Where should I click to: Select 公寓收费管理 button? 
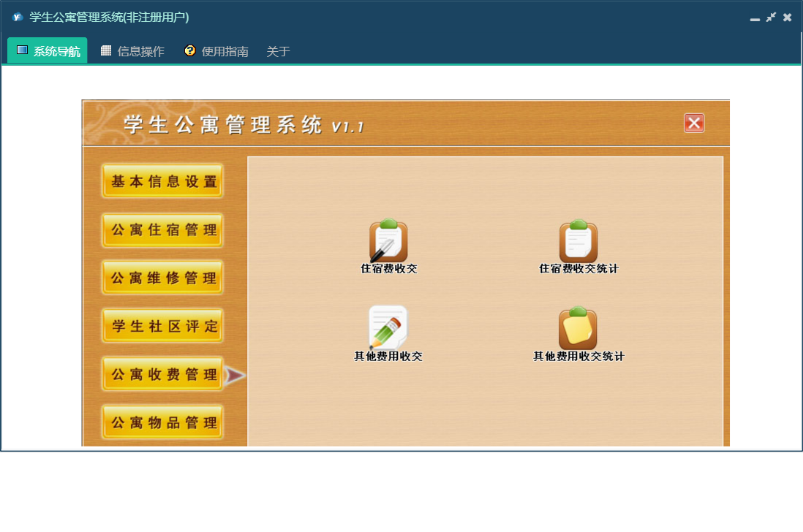[163, 374]
